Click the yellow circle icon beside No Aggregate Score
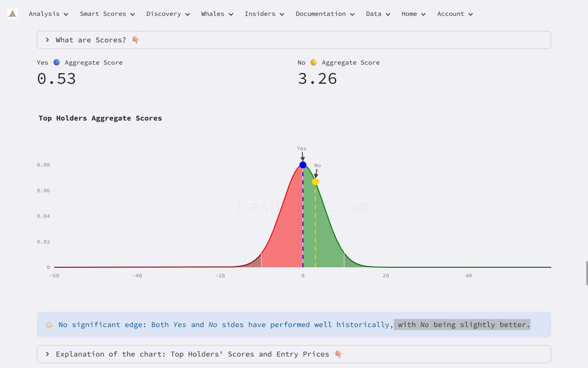Image resolution: width=588 pixels, height=368 pixels. coord(313,62)
